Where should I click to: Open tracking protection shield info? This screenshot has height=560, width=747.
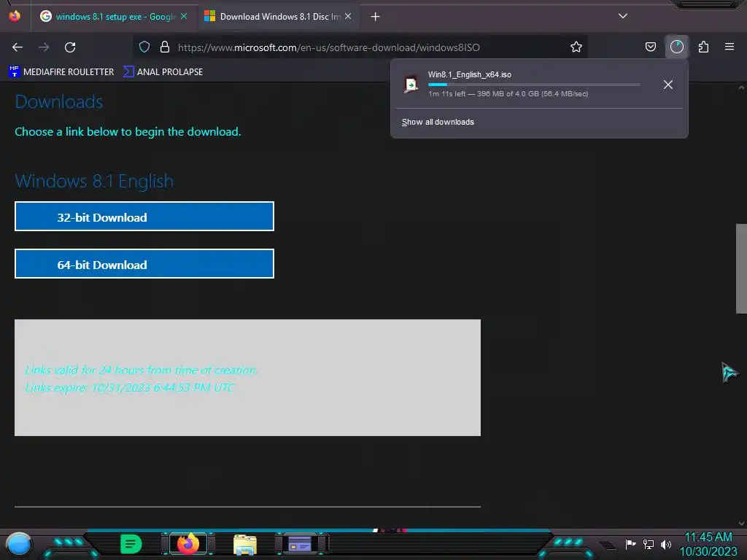point(144,47)
